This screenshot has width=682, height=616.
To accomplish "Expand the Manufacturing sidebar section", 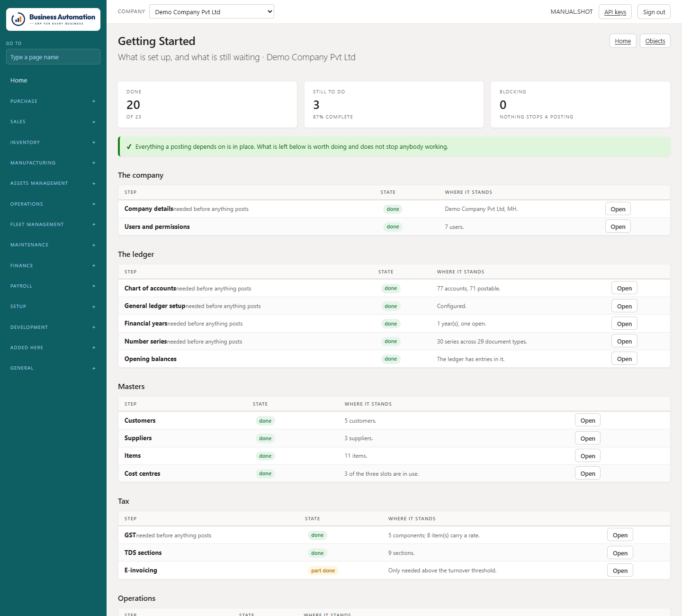I will 53,163.
